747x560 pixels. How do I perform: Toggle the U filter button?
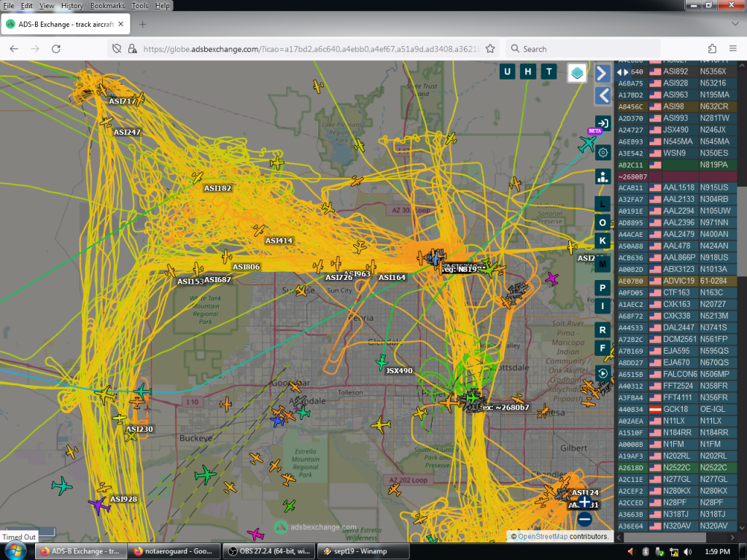coord(507,72)
